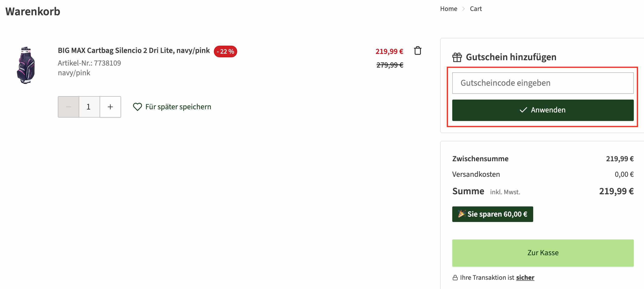This screenshot has height=289, width=644.
Task: Click the lock icon near transaction notice
Action: (x=455, y=278)
